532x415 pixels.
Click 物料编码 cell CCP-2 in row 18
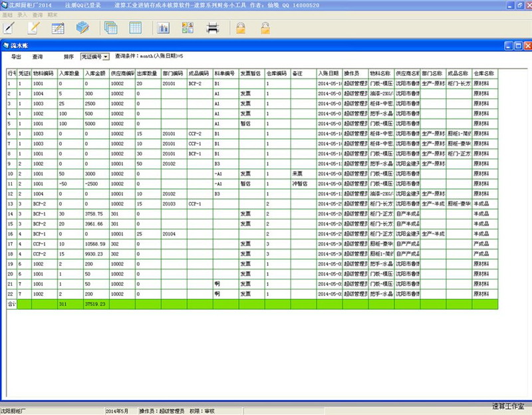tap(45, 254)
